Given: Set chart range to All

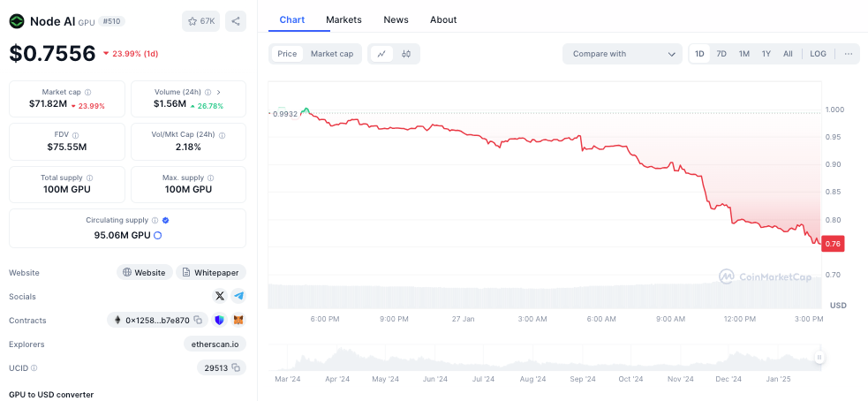Looking at the screenshot, I should tap(788, 54).
